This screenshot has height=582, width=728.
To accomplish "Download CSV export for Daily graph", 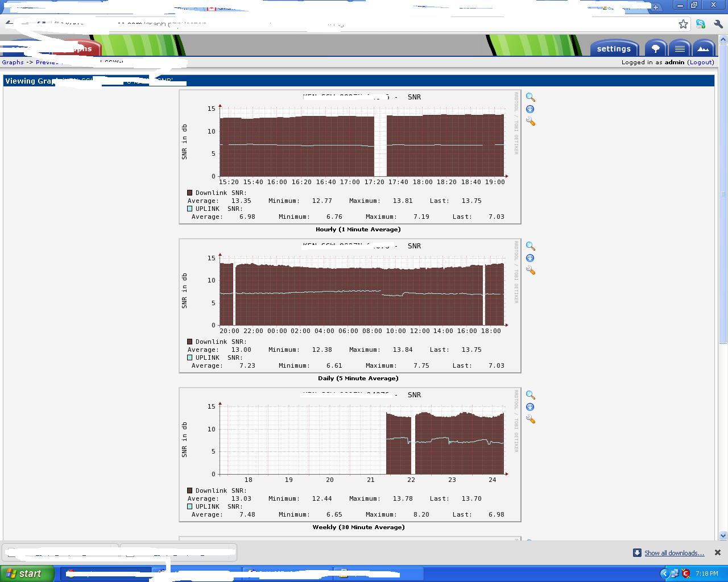I will coord(530,258).
